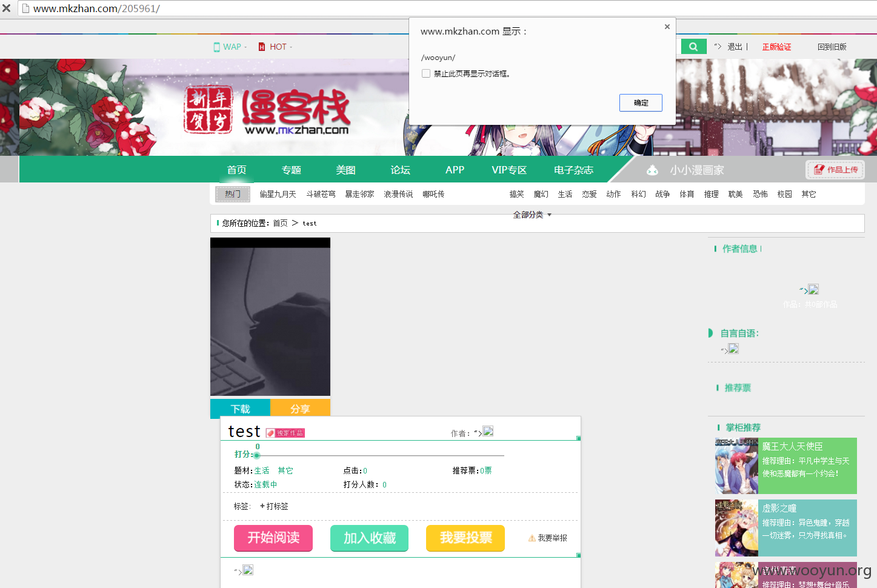Click the 我要举报 report link
Screen dimensions: 877x588
pyautogui.click(x=552, y=538)
